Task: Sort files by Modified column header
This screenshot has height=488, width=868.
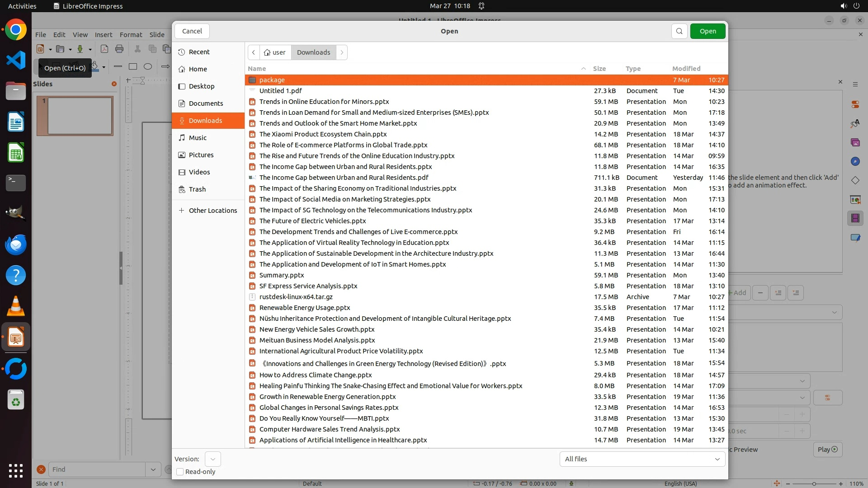Action: click(x=686, y=69)
